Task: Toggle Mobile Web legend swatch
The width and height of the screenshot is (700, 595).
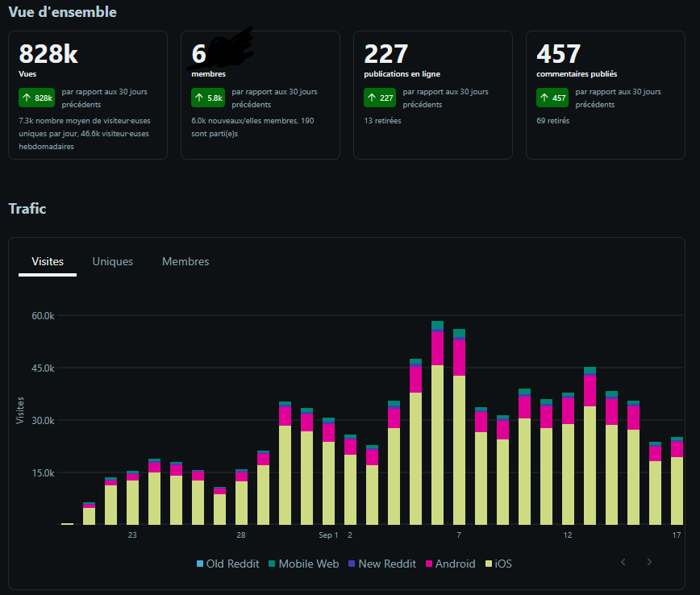Action: point(272,564)
